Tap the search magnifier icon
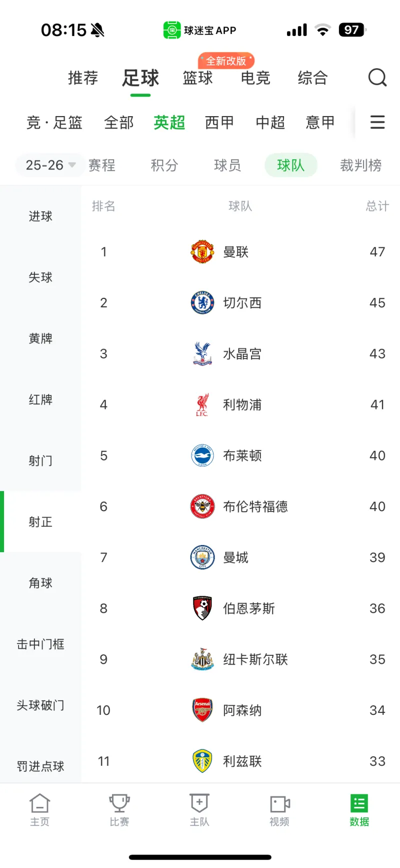400x868 pixels. (377, 78)
